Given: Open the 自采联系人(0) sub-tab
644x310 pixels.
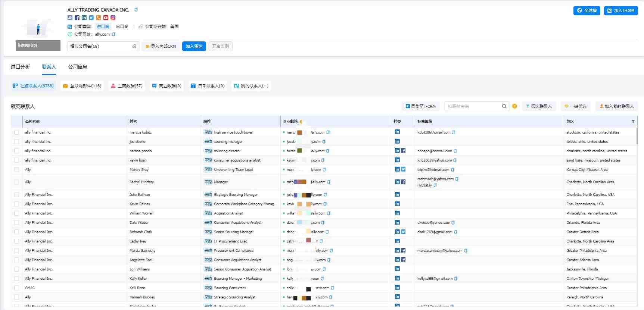Looking at the screenshot, I should [x=208, y=86].
